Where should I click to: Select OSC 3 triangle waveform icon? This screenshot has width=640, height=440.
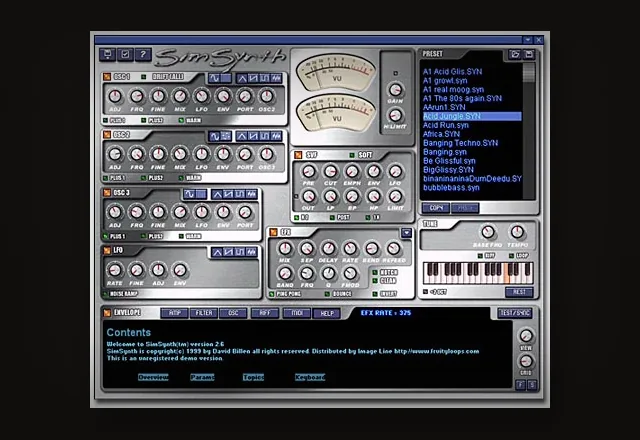tap(217, 194)
